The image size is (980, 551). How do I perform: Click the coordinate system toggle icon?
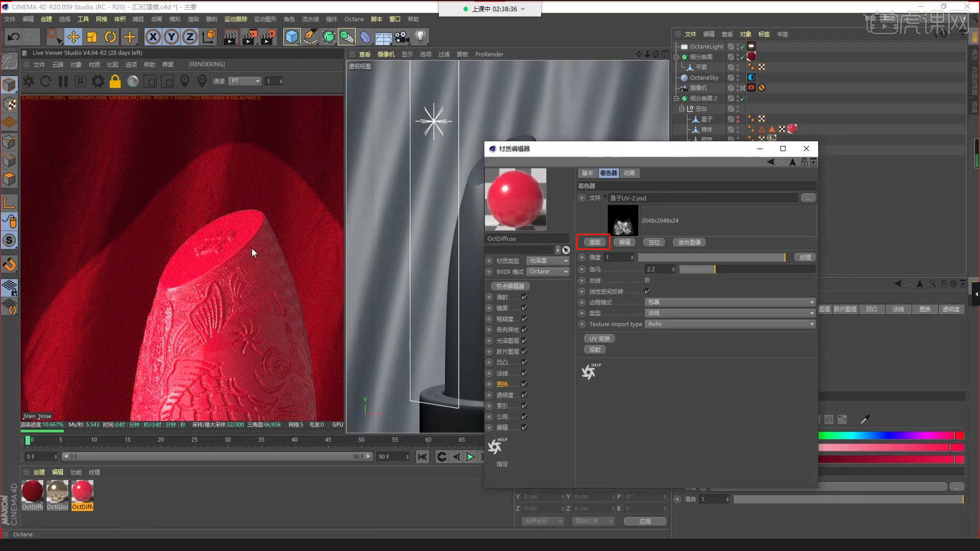pyautogui.click(x=209, y=37)
